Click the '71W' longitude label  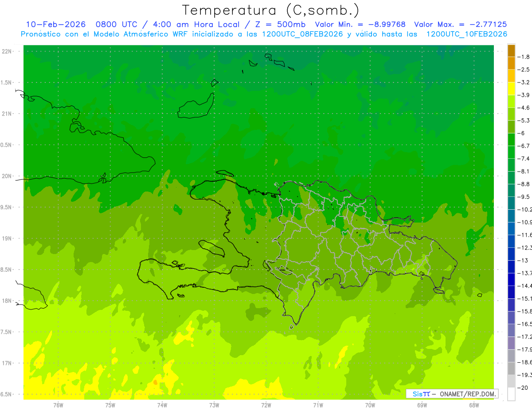pos(318,405)
